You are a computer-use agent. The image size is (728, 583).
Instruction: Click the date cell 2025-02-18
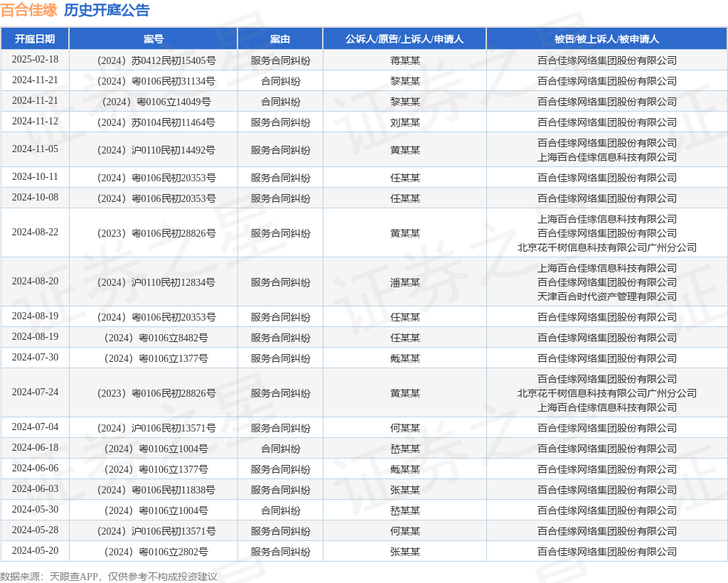(35, 60)
